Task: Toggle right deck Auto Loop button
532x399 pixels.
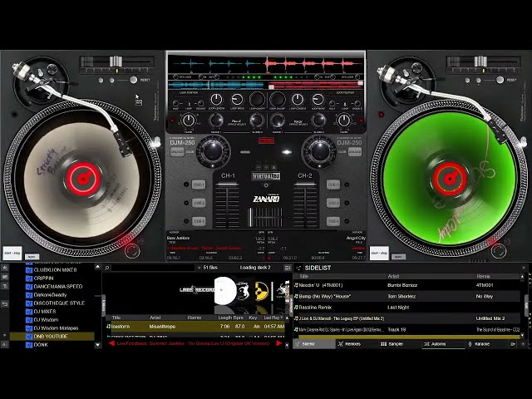Action: click(357, 77)
